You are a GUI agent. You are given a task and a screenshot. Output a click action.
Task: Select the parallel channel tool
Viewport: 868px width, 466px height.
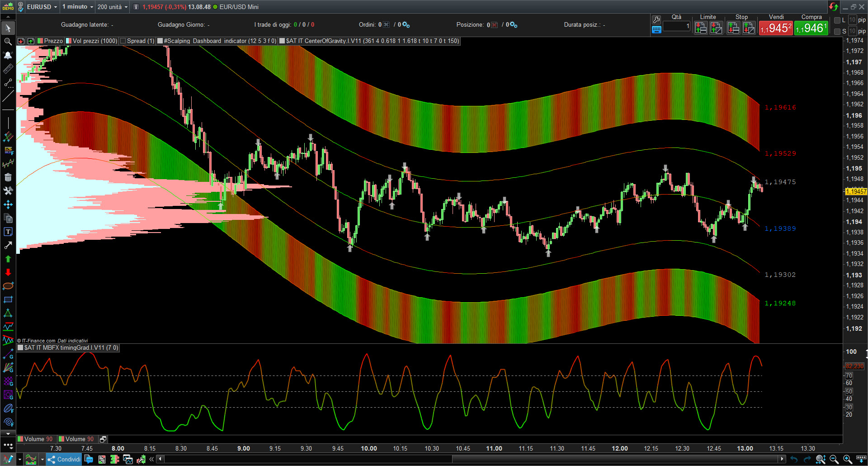[x=8, y=137]
